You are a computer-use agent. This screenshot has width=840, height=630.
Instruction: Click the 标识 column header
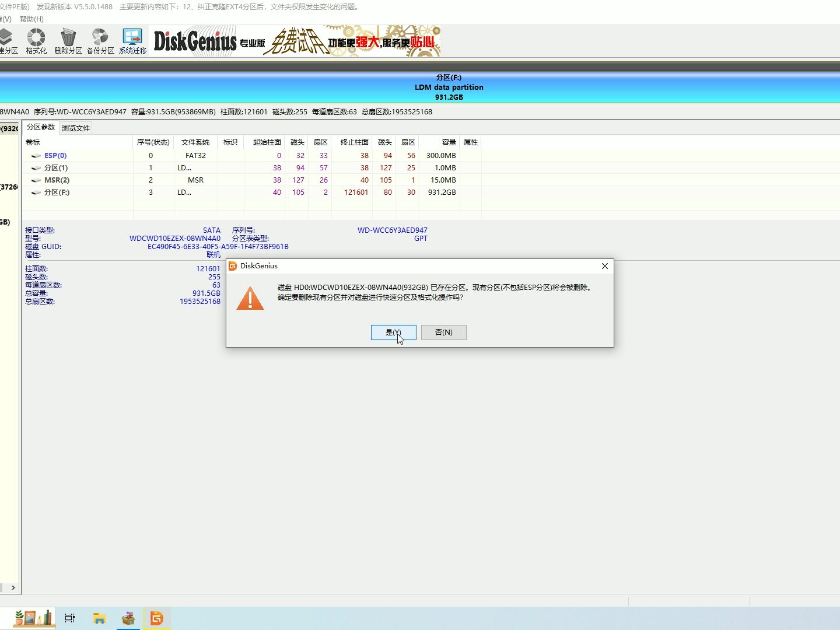pos(230,142)
